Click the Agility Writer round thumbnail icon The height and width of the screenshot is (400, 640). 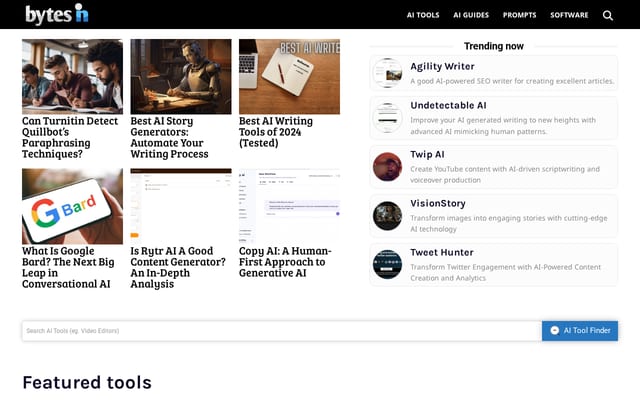tap(387, 73)
